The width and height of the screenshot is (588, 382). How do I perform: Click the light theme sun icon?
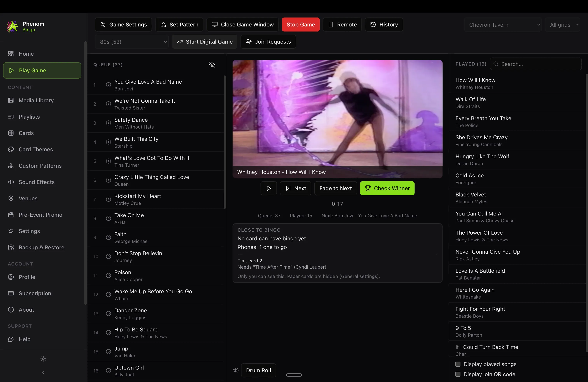point(43,358)
